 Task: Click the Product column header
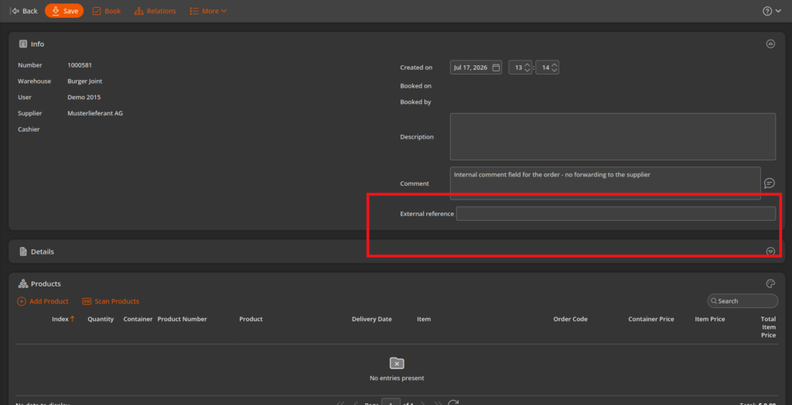point(251,319)
